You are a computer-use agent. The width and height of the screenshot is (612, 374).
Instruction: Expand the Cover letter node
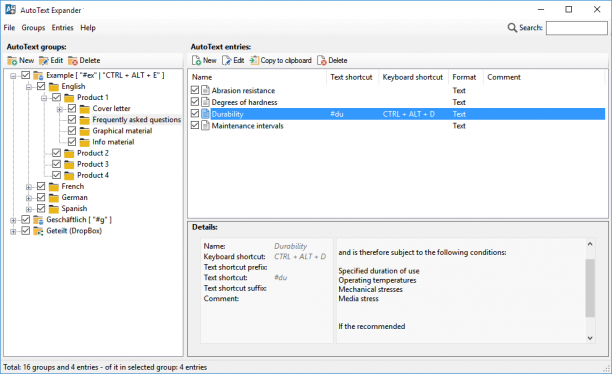60,109
